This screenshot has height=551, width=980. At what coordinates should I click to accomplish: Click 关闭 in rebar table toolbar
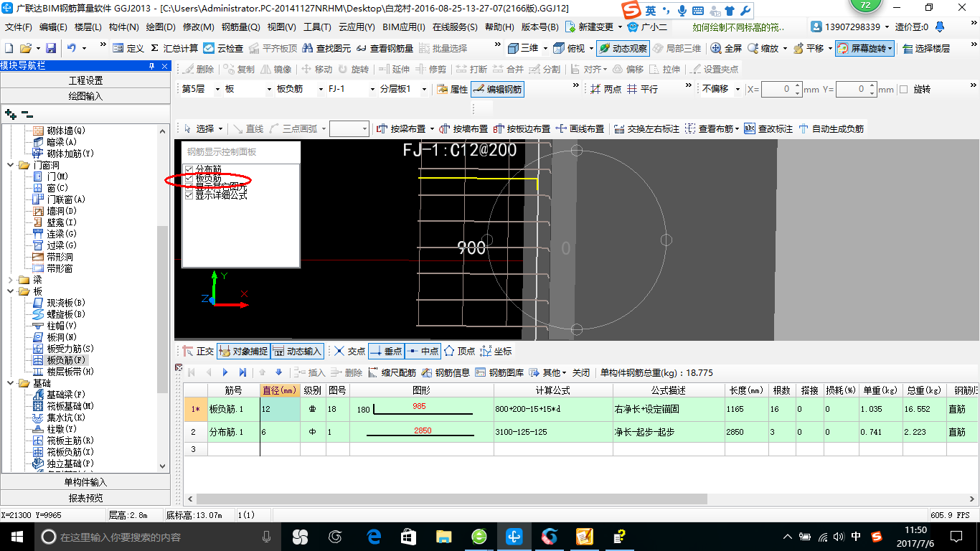(x=581, y=372)
